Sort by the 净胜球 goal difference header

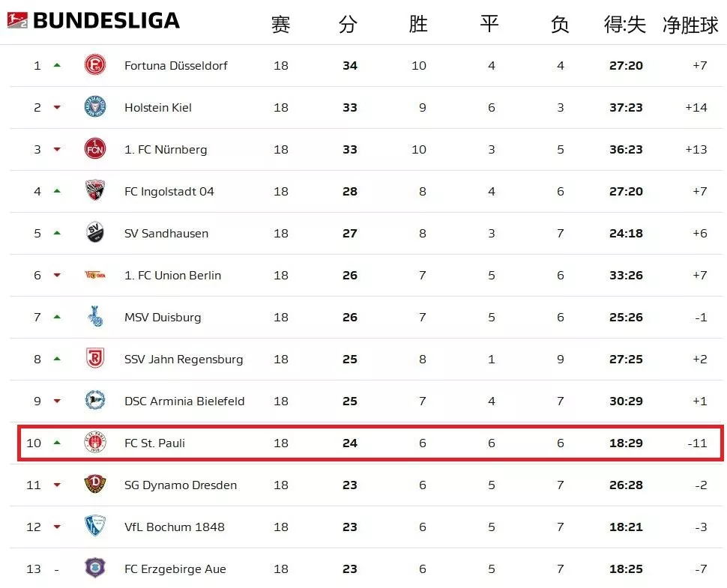[690, 25]
